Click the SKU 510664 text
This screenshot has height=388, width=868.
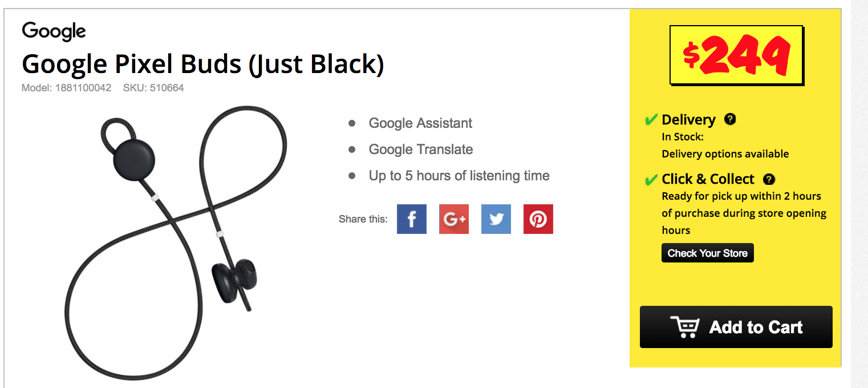pos(153,88)
